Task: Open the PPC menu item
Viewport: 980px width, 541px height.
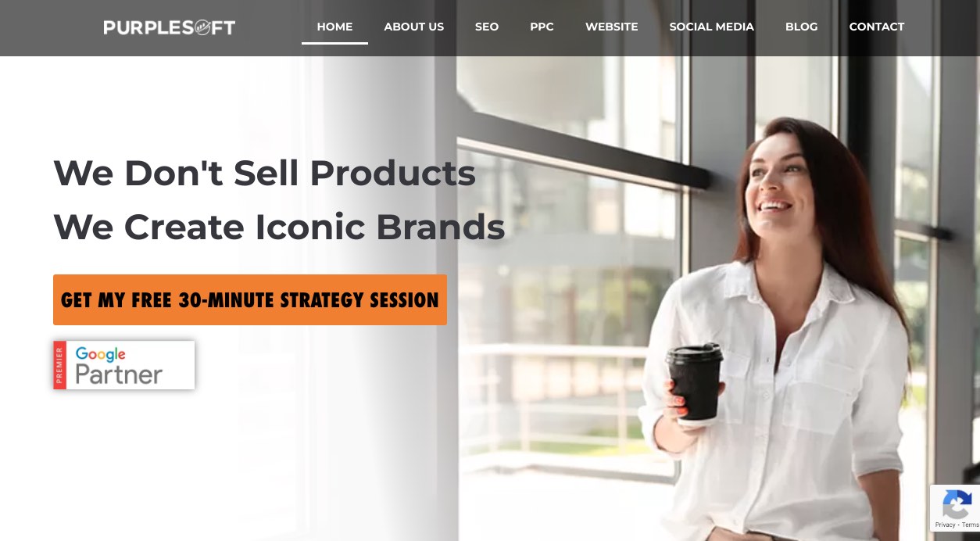Action: [x=542, y=27]
